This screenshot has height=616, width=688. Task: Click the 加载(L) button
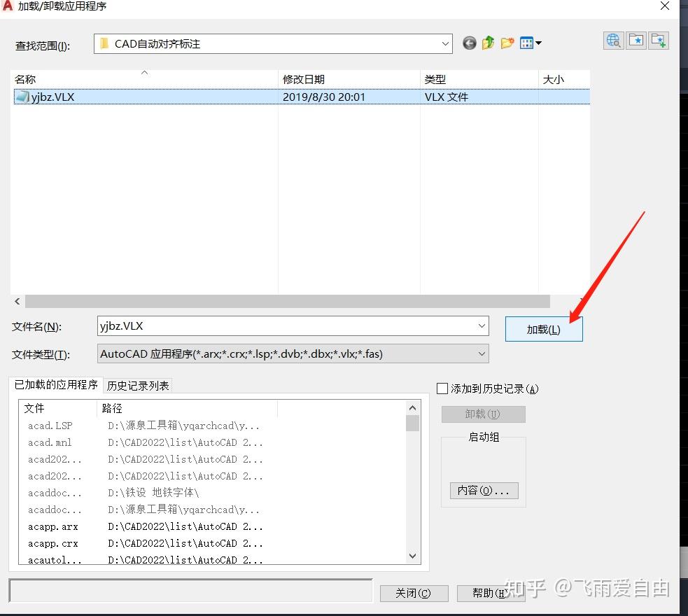(544, 328)
